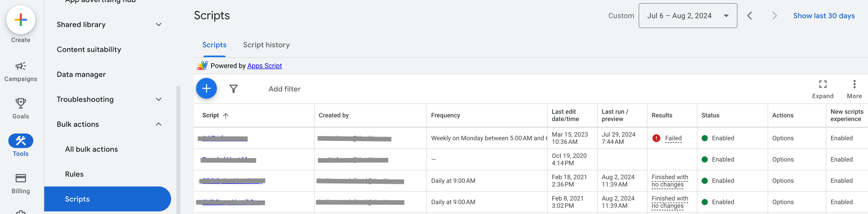Go to the next date range

click(774, 16)
